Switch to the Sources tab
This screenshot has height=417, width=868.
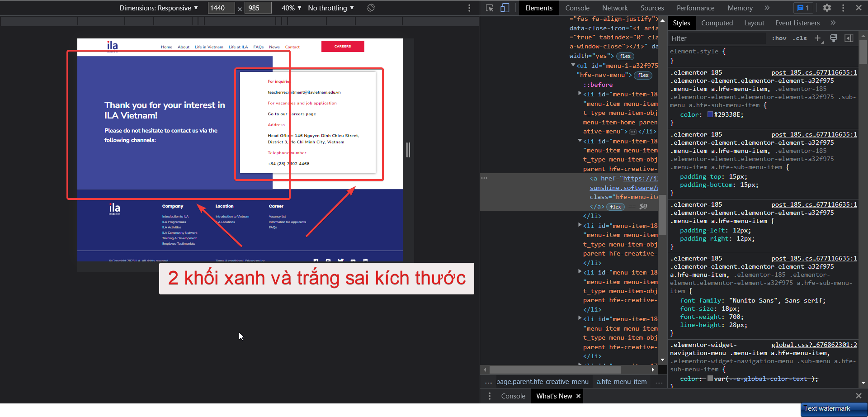pos(652,8)
